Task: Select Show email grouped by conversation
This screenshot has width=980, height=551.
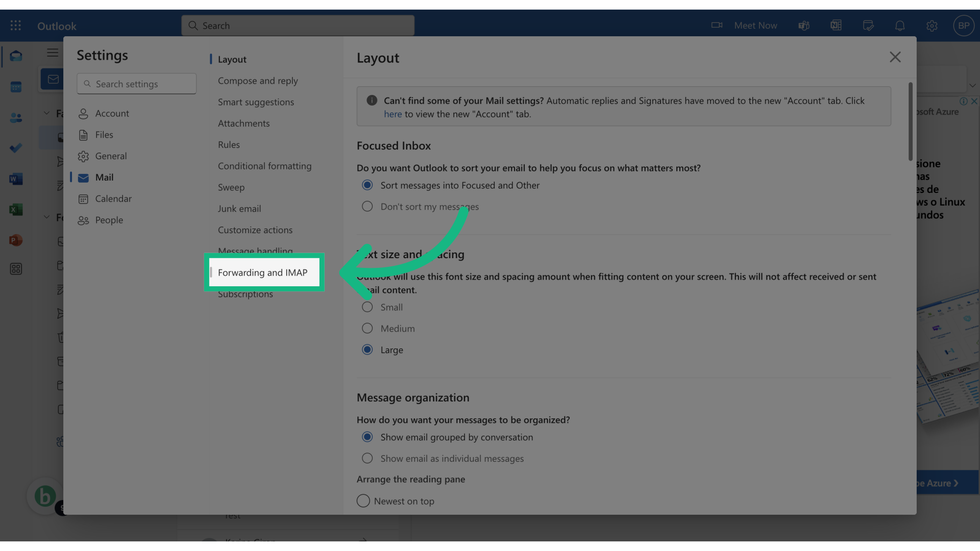Action: pos(367,437)
